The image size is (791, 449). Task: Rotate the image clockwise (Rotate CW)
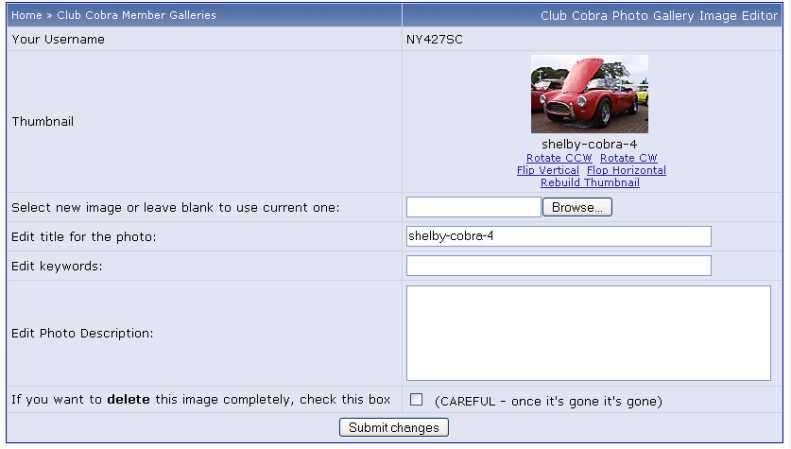click(628, 158)
